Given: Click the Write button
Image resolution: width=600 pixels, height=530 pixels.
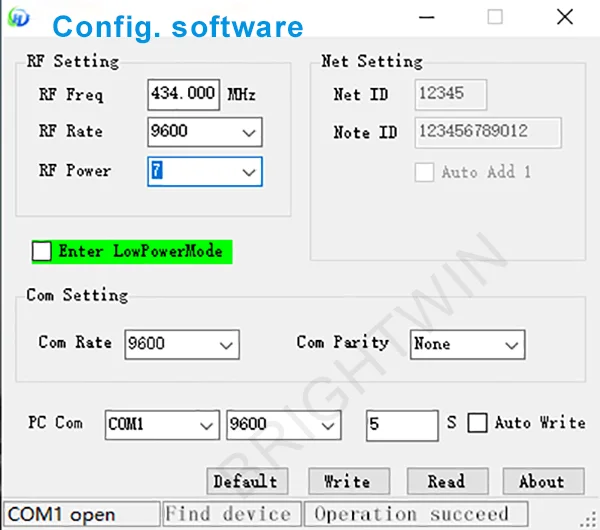Looking at the screenshot, I should tap(349, 481).
